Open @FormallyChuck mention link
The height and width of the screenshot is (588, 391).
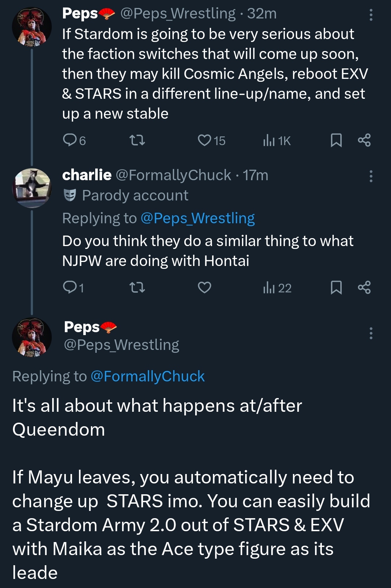point(147,376)
